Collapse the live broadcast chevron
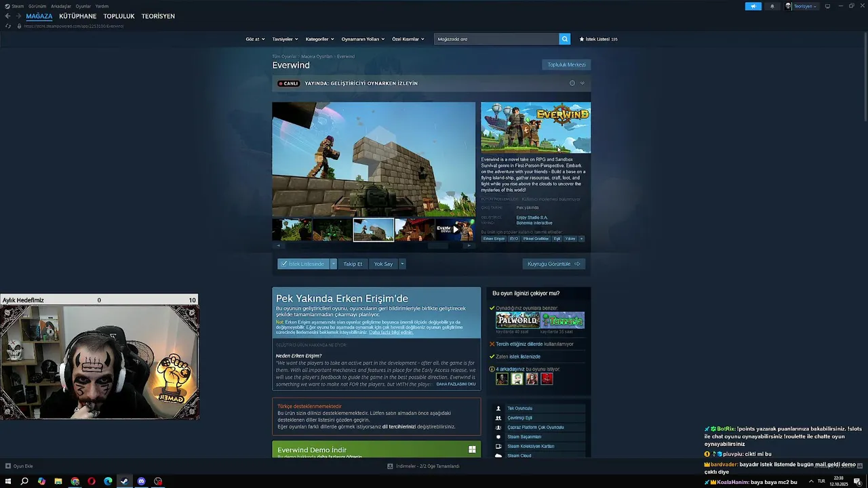Viewport: 868px width, 488px height. tap(582, 83)
